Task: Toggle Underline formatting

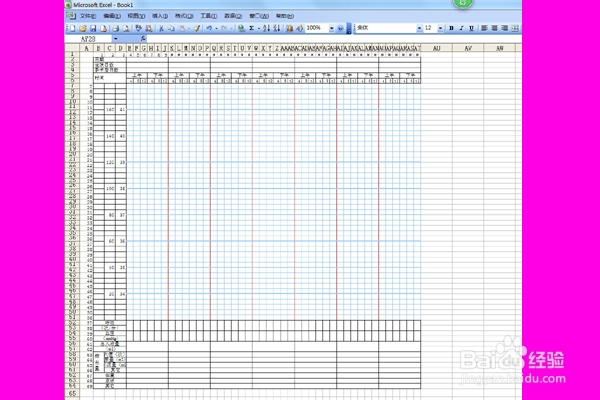Action: coord(472,28)
